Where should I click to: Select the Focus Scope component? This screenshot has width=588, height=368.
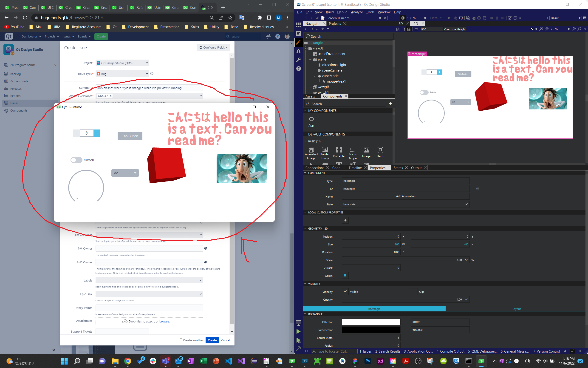click(353, 153)
